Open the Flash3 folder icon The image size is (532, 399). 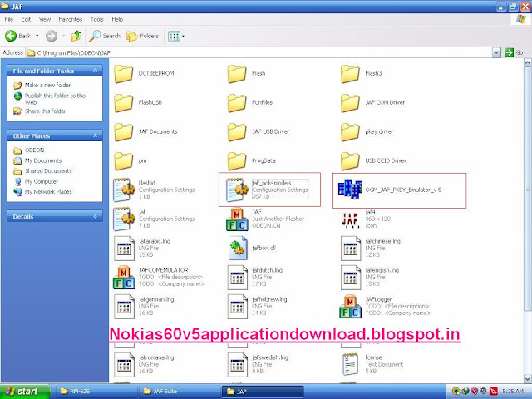(x=350, y=74)
